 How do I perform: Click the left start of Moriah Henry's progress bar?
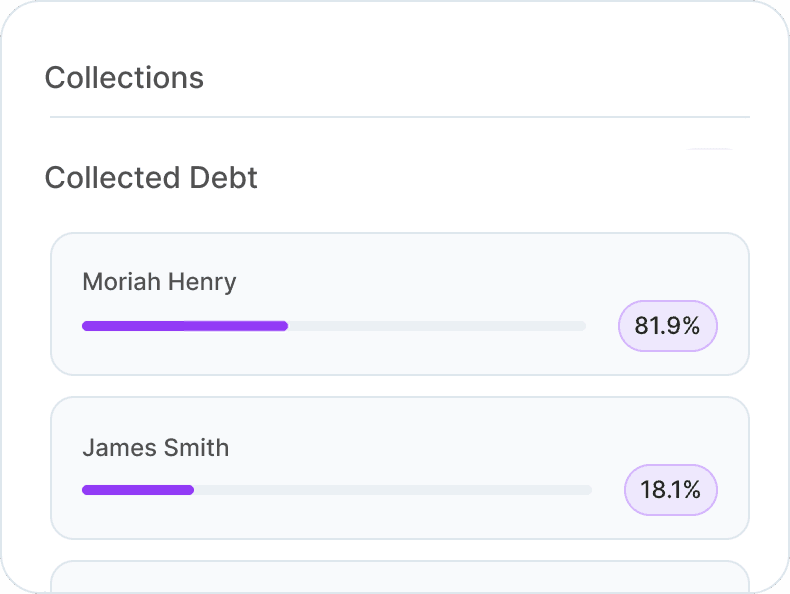point(86,326)
